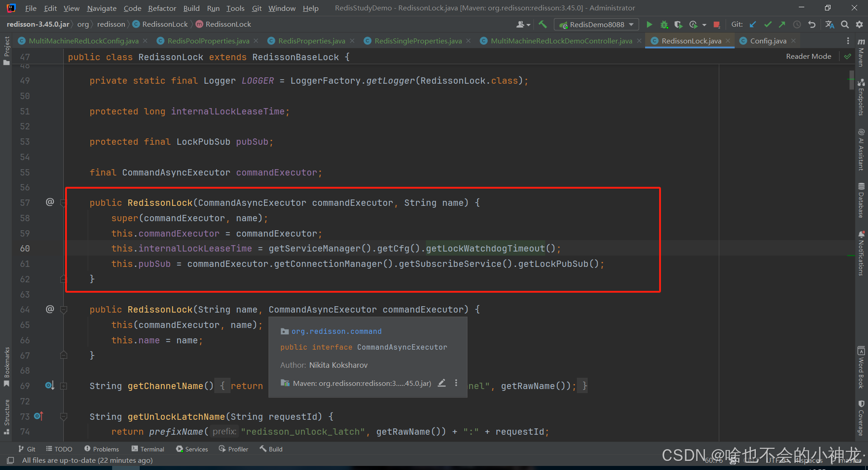Screen dimensions: 868x470
Task: Close the RedissonLock.java tab
Action: [728, 41]
